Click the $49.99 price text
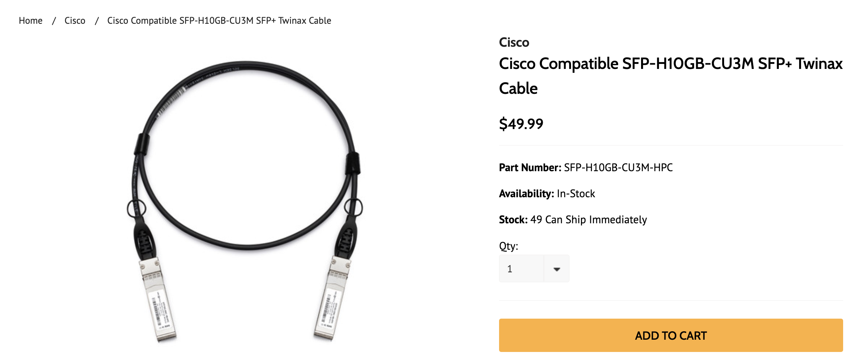 pos(521,123)
